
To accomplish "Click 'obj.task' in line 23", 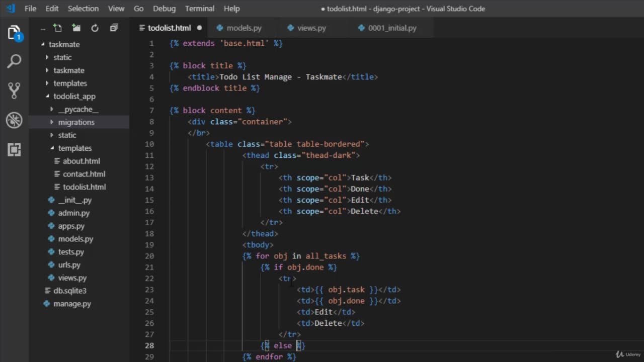I will point(347,290).
